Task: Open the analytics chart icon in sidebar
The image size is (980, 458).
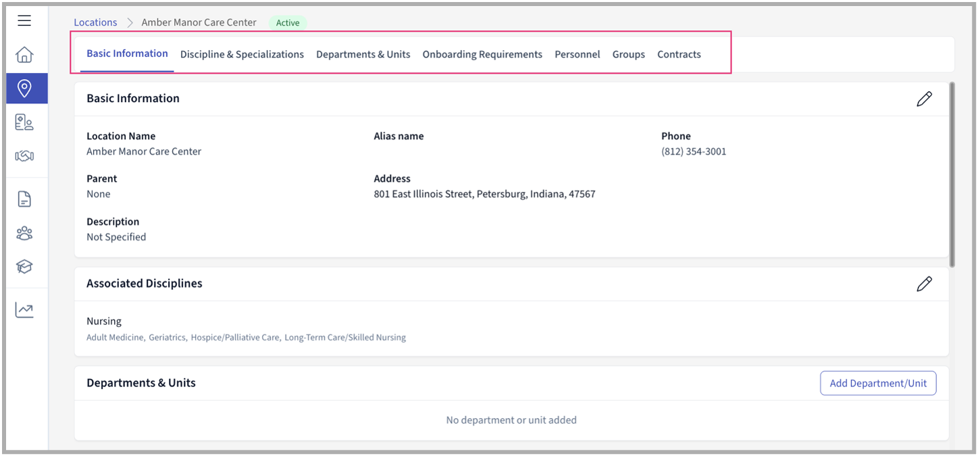Action: (x=24, y=310)
